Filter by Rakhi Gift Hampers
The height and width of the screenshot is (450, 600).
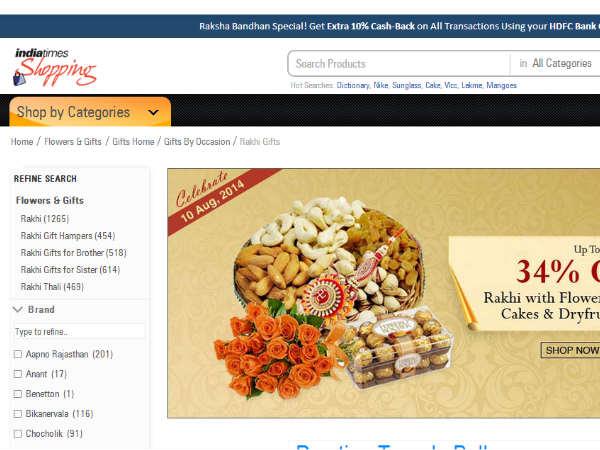tap(68, 236)
